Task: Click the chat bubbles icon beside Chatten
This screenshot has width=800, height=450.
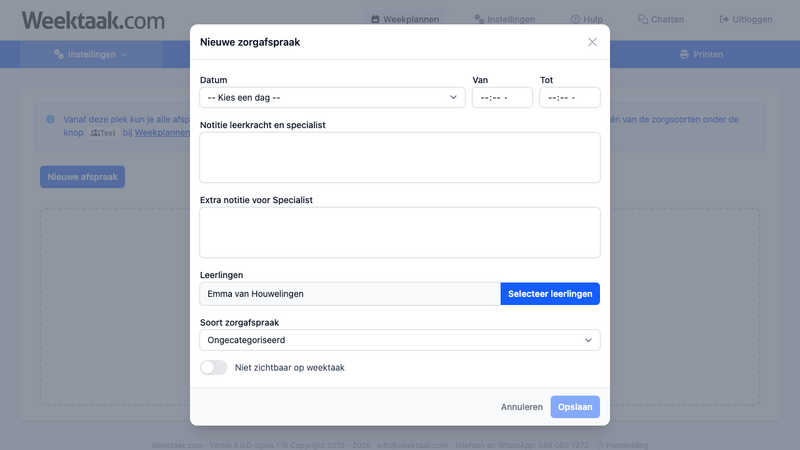Action: 643,19
